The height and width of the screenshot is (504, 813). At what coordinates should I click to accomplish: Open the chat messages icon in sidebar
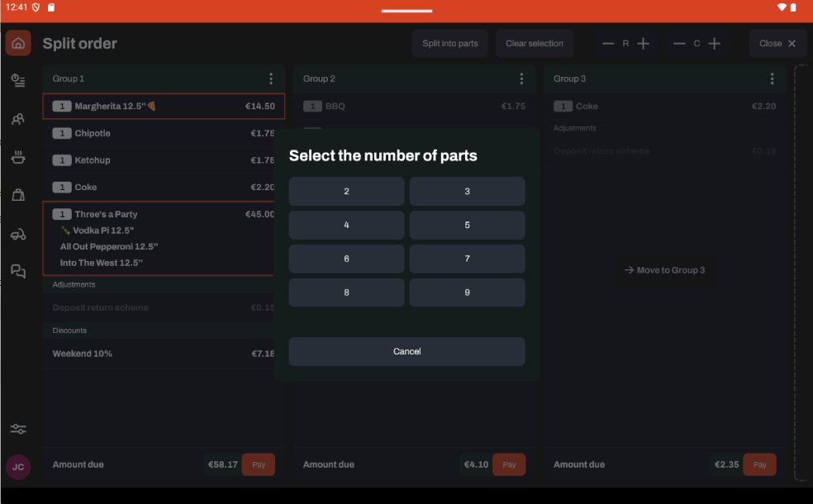[x=18, y=271]
